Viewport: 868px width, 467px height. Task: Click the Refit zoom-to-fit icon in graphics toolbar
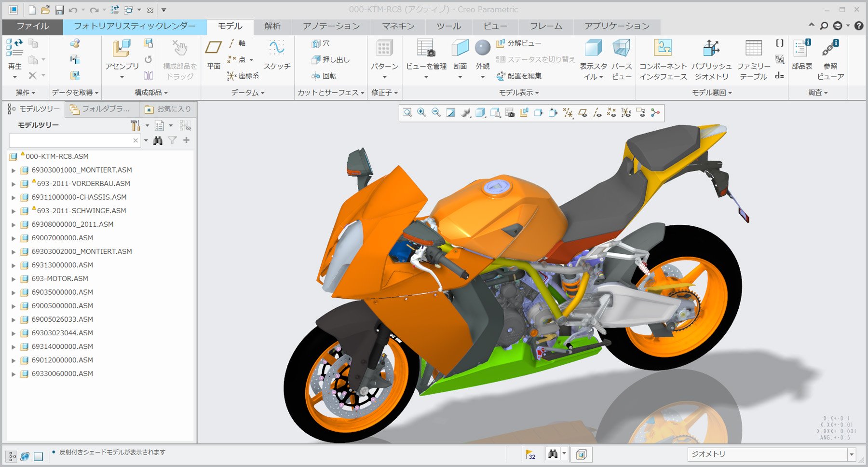point(407,113)
